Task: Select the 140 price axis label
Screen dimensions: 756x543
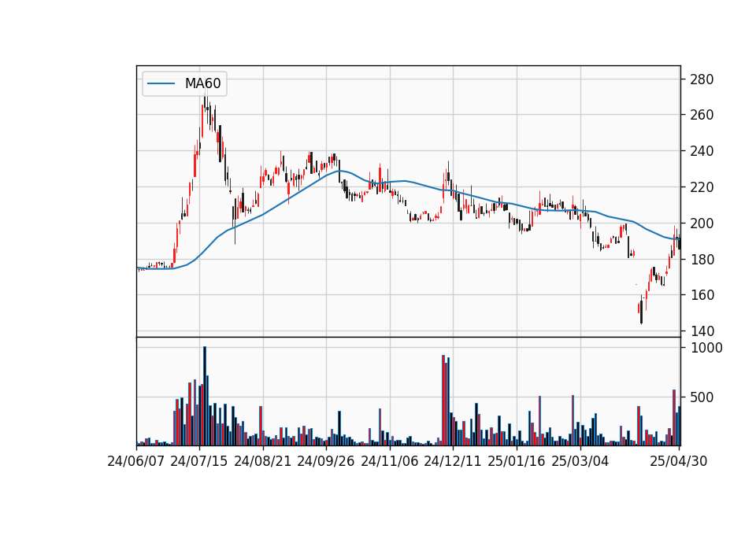Action: [x=702, y=331]
